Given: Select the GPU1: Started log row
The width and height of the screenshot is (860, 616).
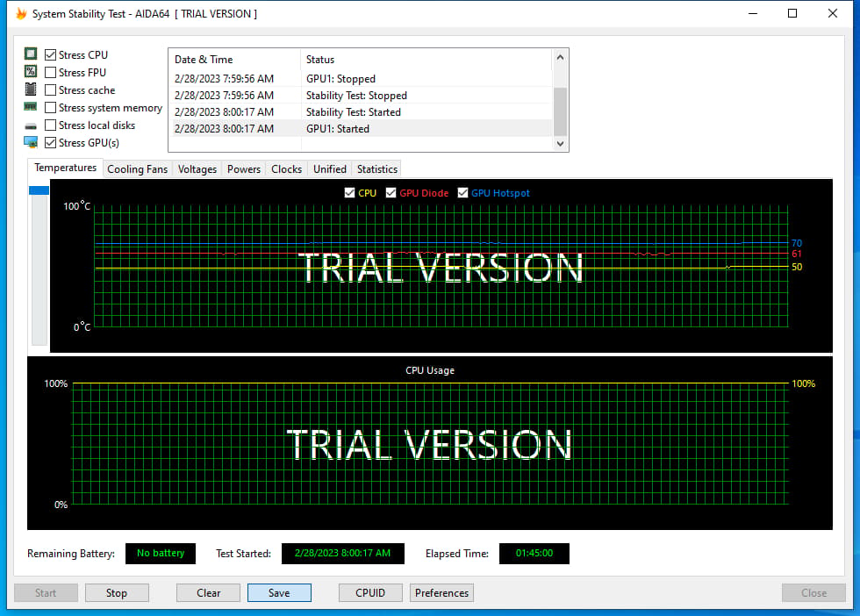Looking at the screenshot, I should coord(361,128).
